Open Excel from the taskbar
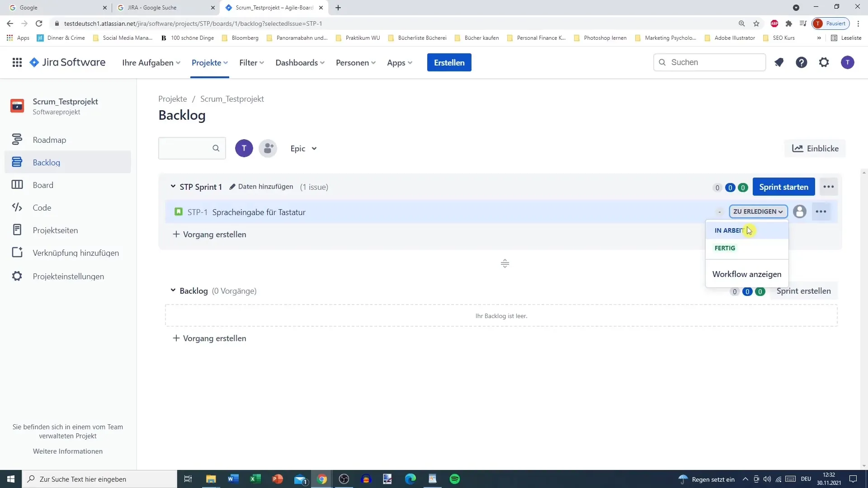Image resolution: width=868 pixels, height=488 pixels. 255,479
